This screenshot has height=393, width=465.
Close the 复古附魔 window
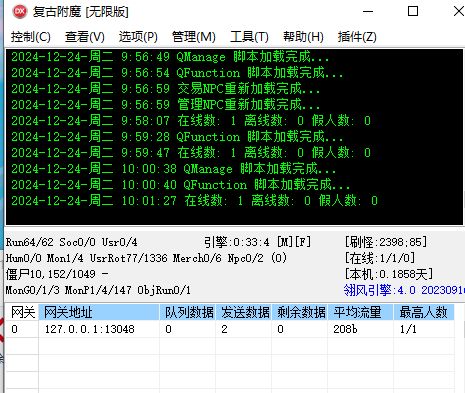click(459, 11)
